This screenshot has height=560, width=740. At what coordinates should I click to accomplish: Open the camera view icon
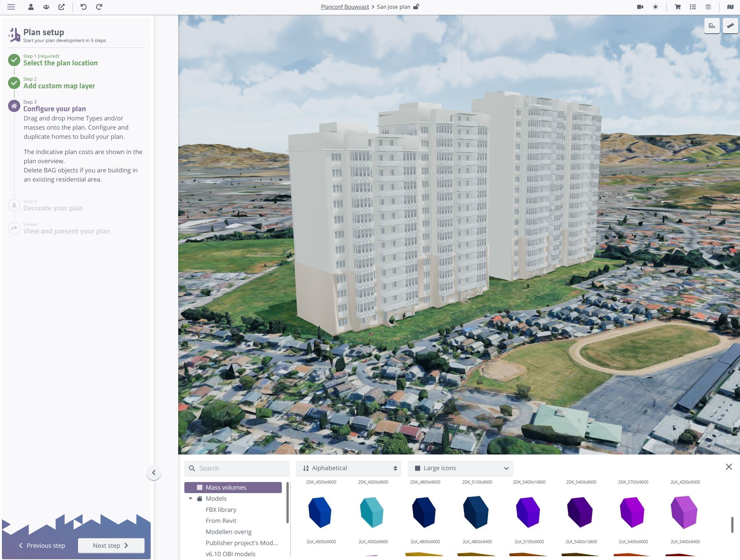[640, 7]
